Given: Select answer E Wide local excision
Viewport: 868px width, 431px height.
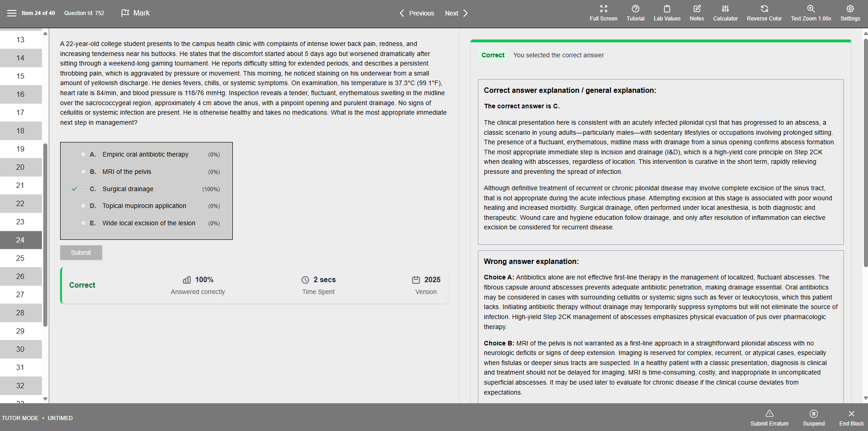Looking at the screenshot, I should tap(83, 223).
